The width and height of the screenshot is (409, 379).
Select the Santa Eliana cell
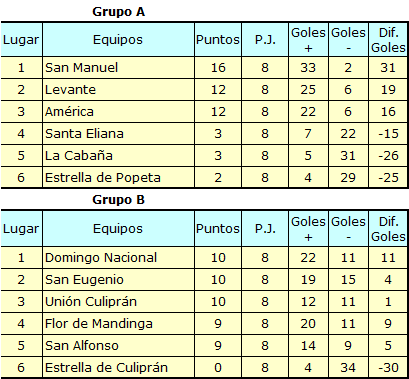[118, 134]
